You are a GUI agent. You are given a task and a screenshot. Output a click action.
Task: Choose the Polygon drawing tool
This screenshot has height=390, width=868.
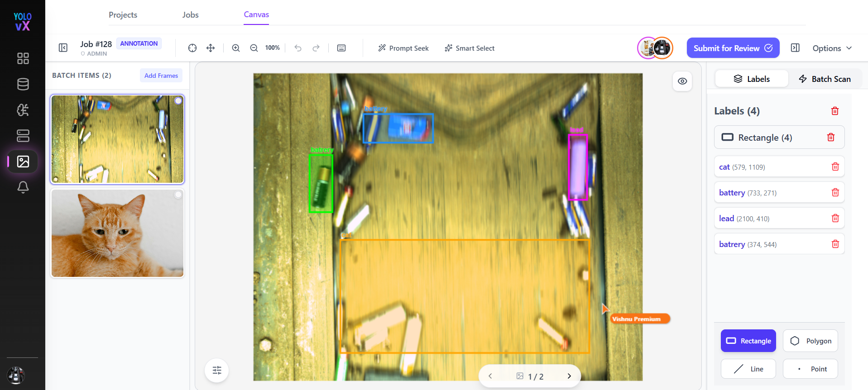810,341
